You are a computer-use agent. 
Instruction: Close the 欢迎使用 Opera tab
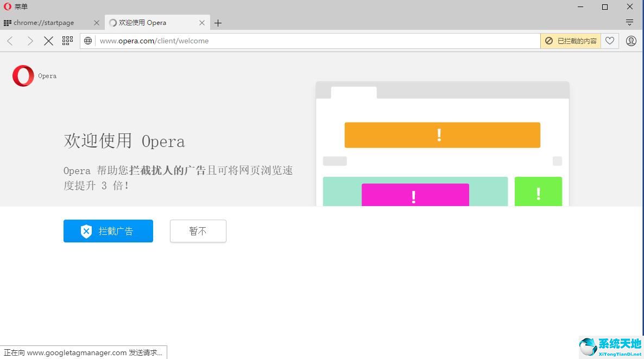click(x=201, y=23)
